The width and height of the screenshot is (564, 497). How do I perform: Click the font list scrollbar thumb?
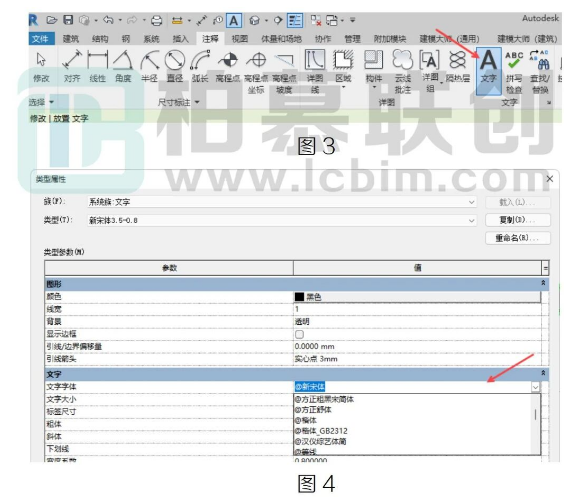[536, 415]
